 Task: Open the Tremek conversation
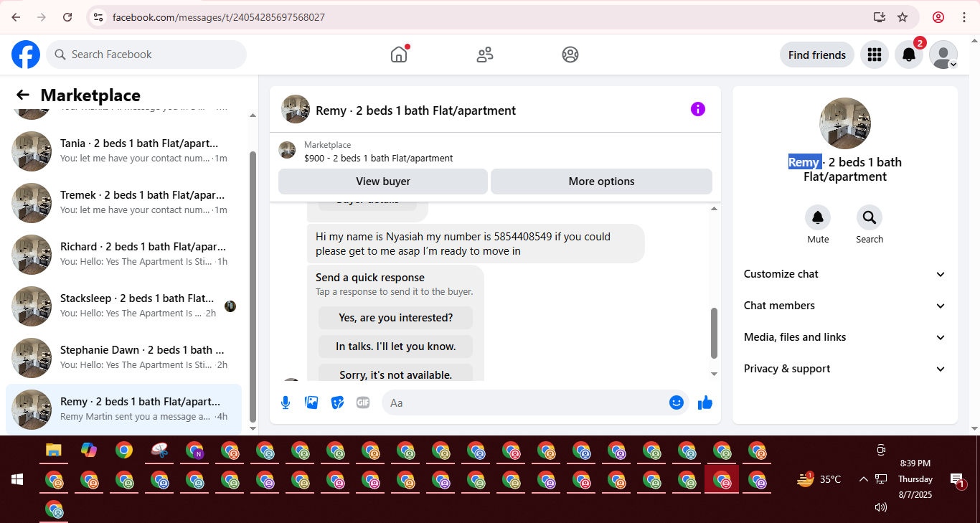point(123,203)
